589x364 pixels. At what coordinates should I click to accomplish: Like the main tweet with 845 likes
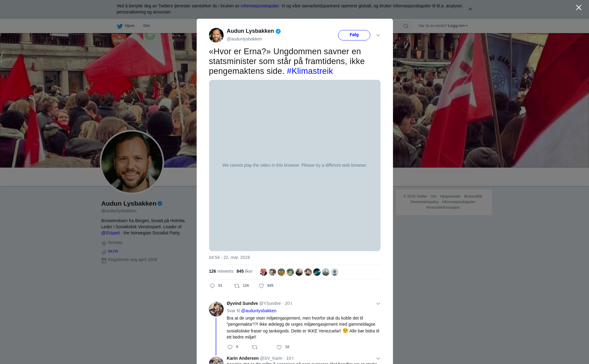[x=261, y=286]
